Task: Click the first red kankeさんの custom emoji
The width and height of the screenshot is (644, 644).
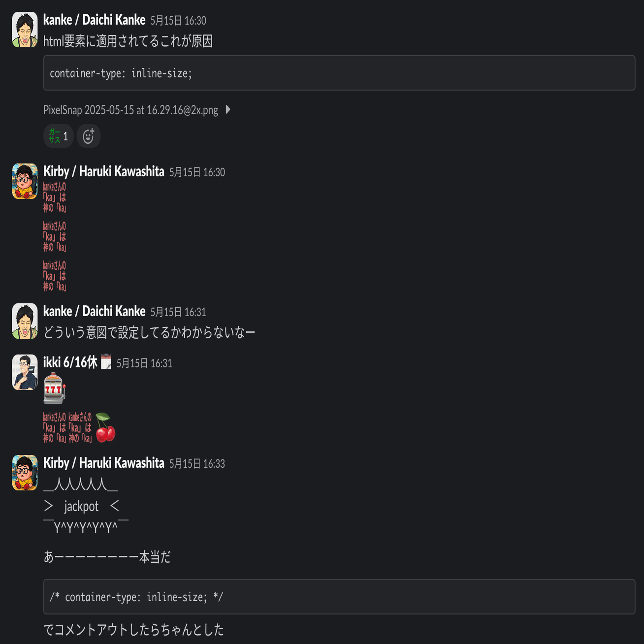Action: coord(55,197)
